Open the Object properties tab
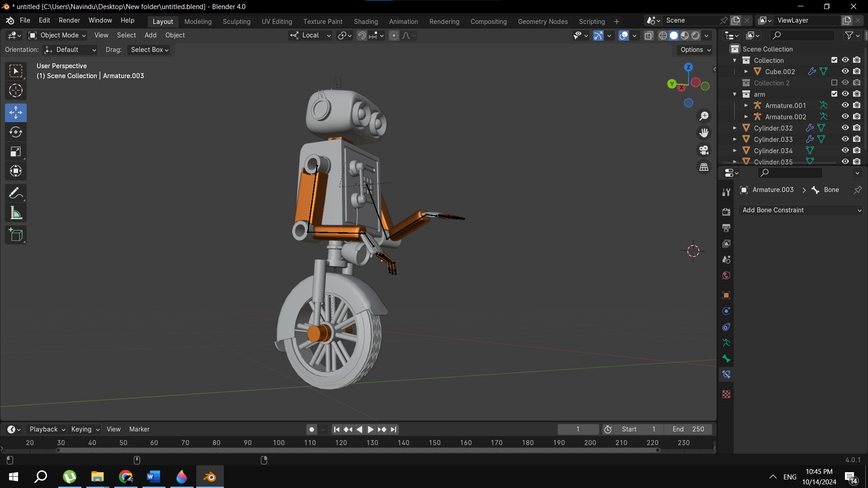Viewport: 868px width, 488px height. coord(726,296)
